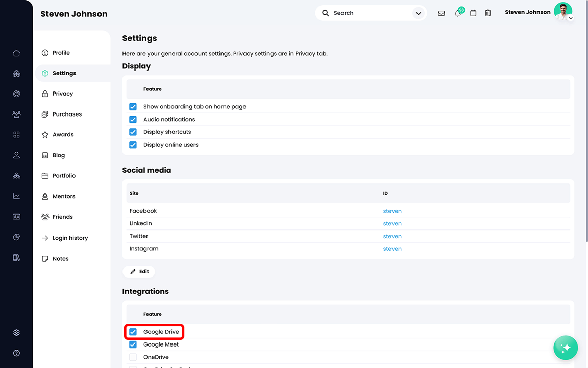Open the help question mark icon
Viewport: 588px width, 368px height.
point(16,353)
